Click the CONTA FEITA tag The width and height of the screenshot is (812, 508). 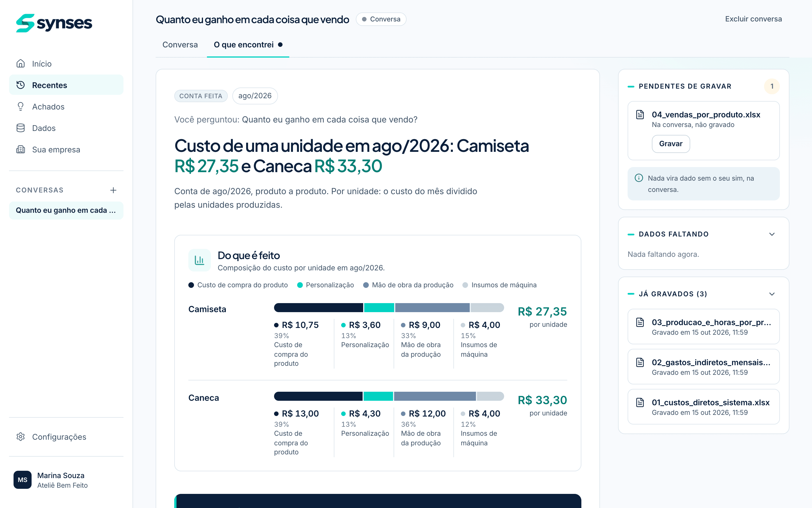(201, 96)
